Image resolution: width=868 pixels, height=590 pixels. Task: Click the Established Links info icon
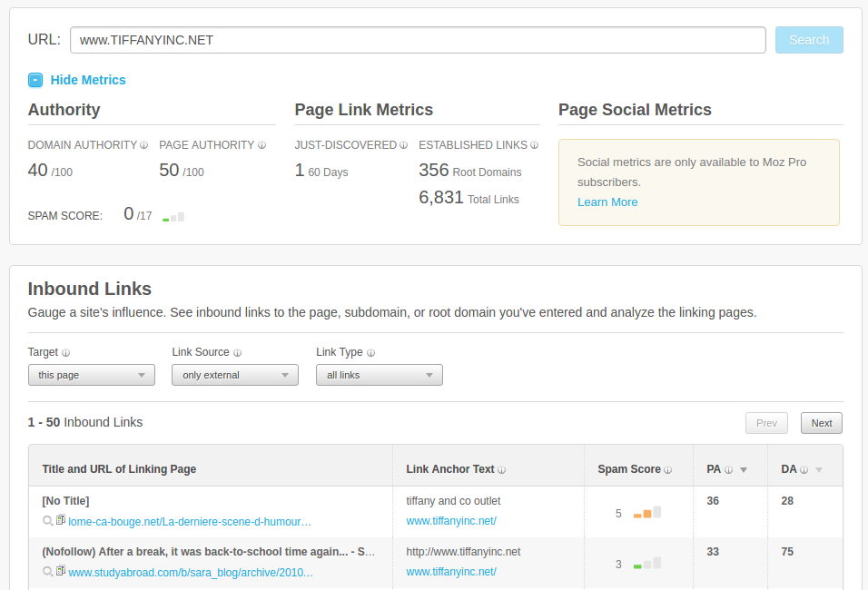pyautogui.click(x=534, y=145)
